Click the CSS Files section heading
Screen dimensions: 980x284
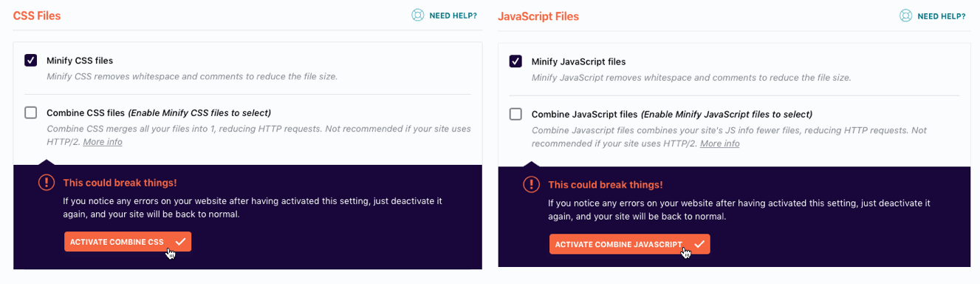click(37, 15)
